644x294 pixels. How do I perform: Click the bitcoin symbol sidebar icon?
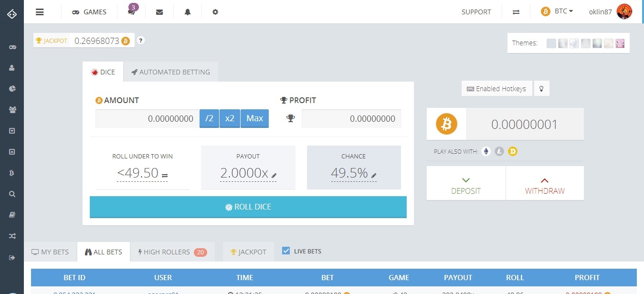pyautogui.click(x=12, y=173)
